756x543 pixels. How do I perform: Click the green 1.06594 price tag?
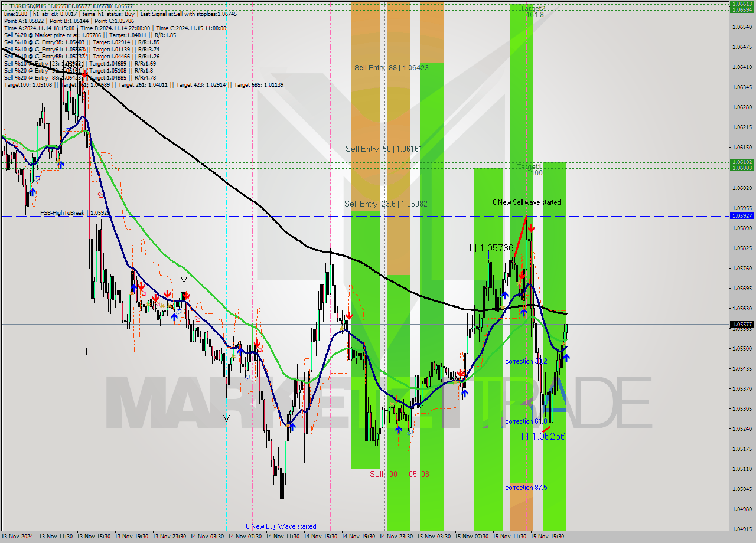742,9
